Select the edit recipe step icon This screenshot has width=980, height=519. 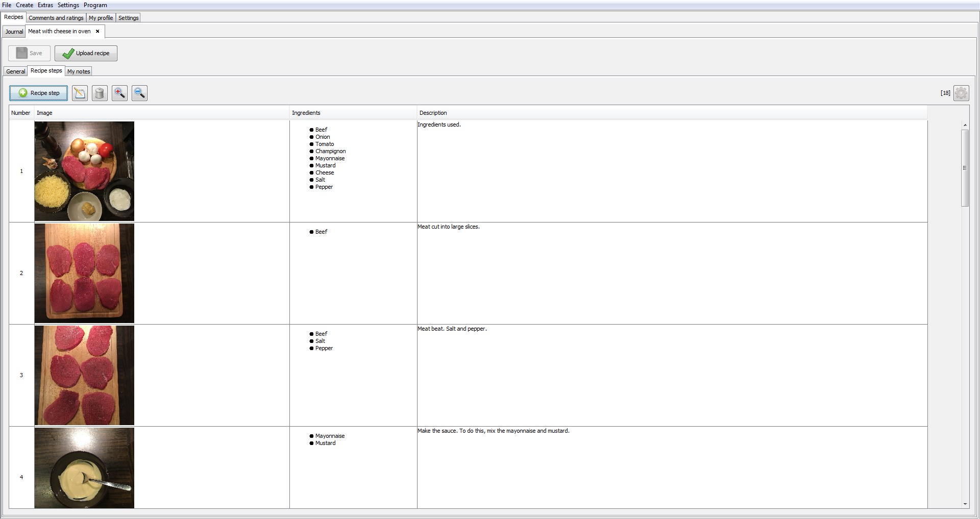click(80, 93)
